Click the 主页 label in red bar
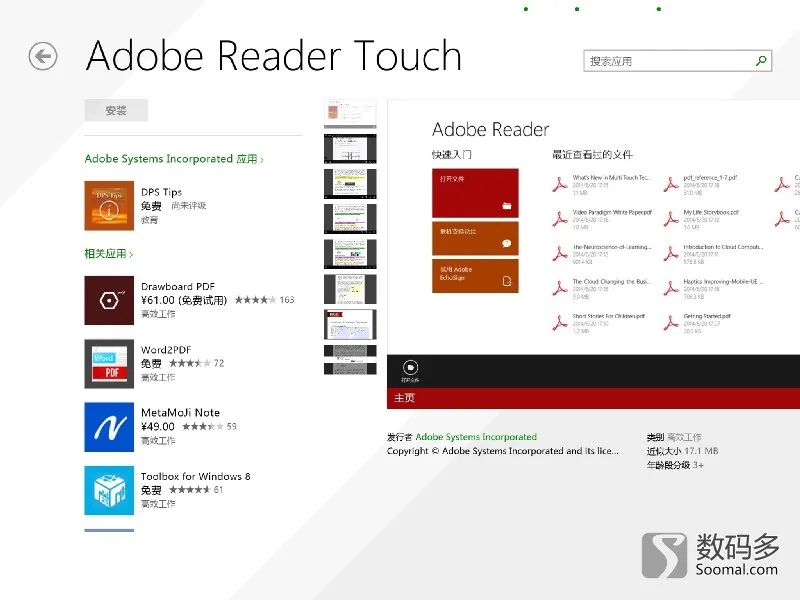The width and height of the screenshot is (800, 600). tap(405, 398)
